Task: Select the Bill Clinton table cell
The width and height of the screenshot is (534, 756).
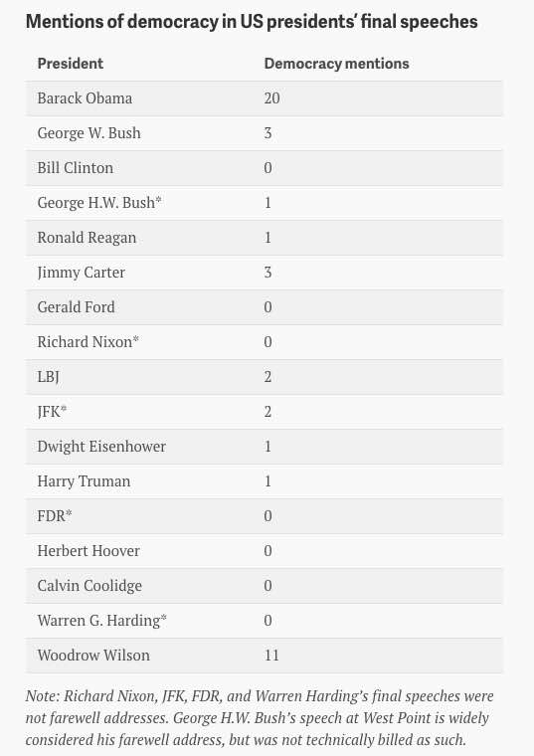Action: pos(76,168)
